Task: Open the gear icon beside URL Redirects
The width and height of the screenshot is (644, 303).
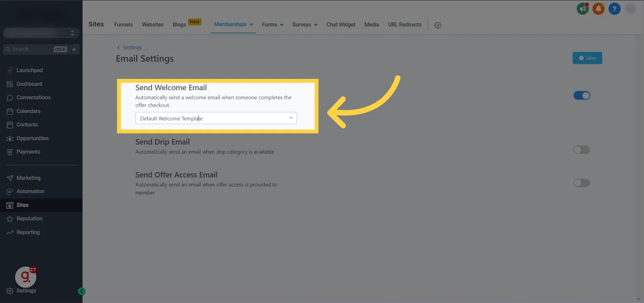Action: click(438, 25)
